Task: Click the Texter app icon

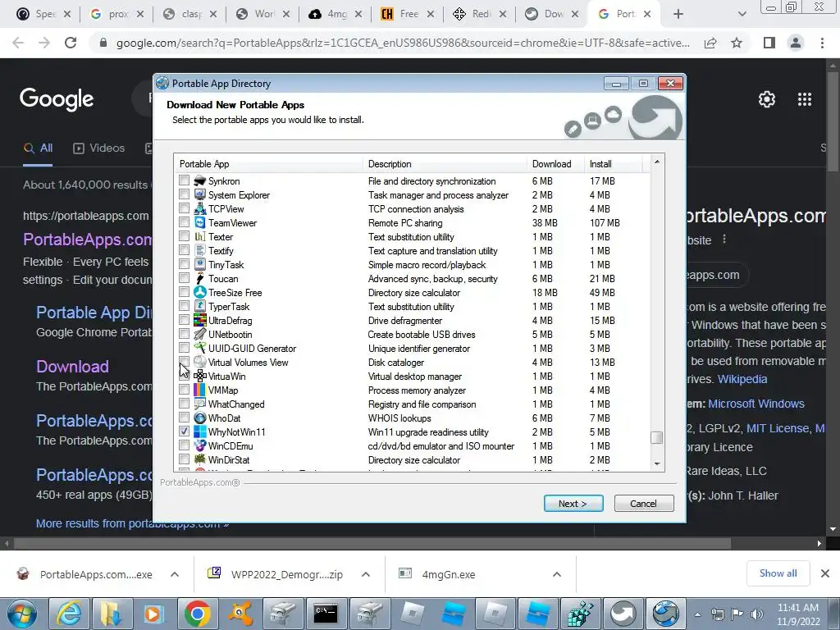Action: 200,237
